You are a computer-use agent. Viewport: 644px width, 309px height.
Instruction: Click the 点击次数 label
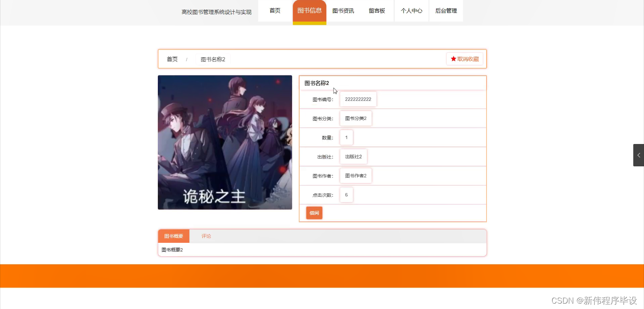[x=323, y=195]
